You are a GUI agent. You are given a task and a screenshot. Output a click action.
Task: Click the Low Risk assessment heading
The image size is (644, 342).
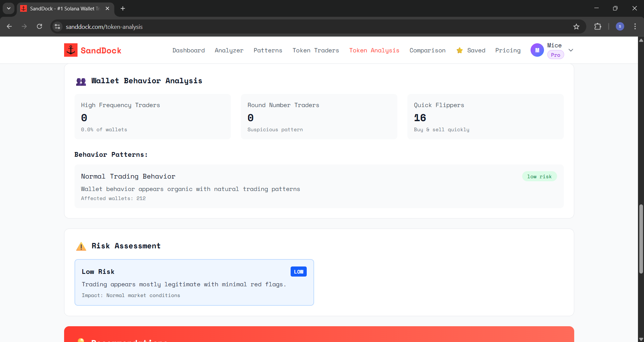[98, 272]
